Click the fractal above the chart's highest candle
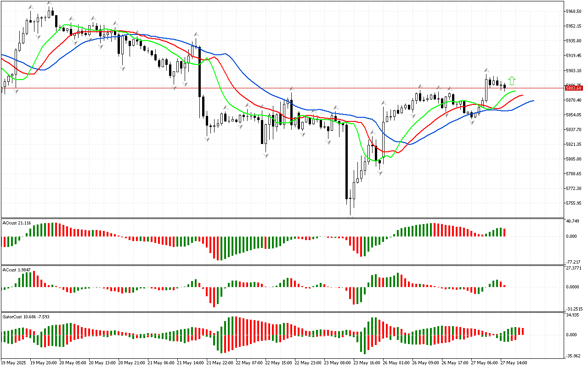 pos(49,3)
